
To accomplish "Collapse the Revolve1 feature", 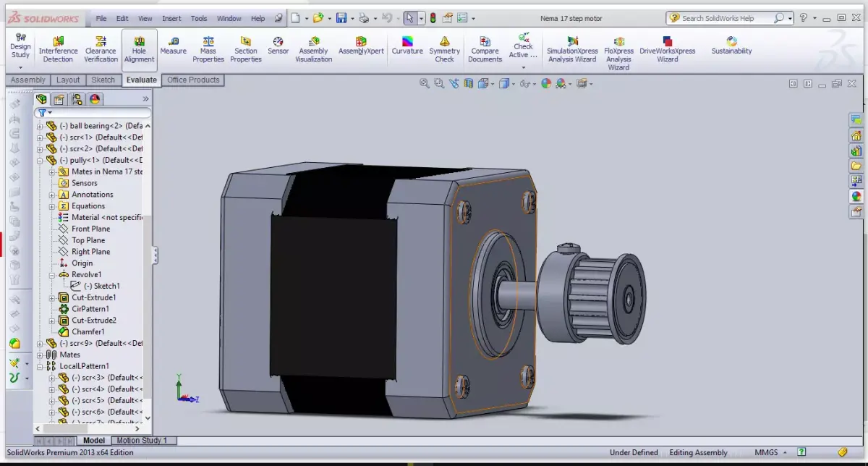I will pos(52,275).
